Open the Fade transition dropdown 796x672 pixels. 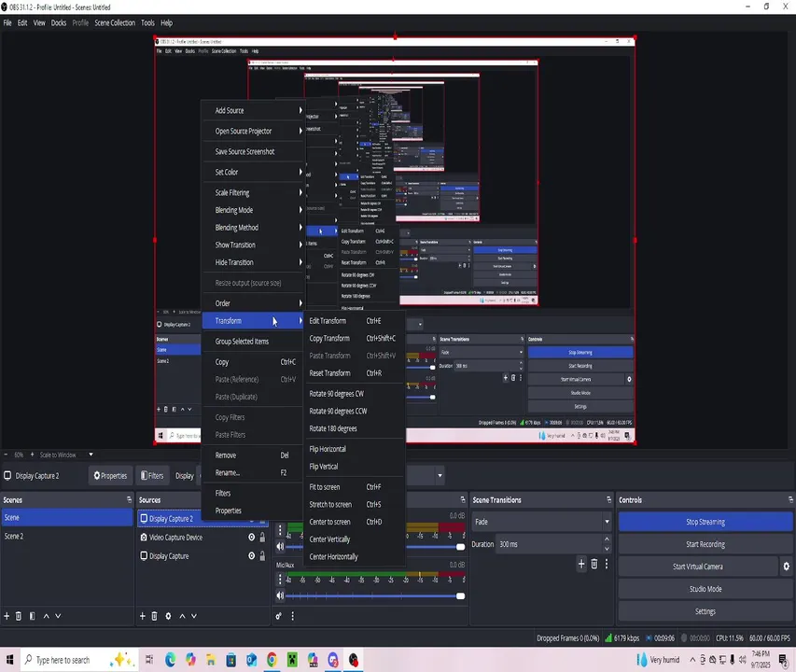point(541,522)
